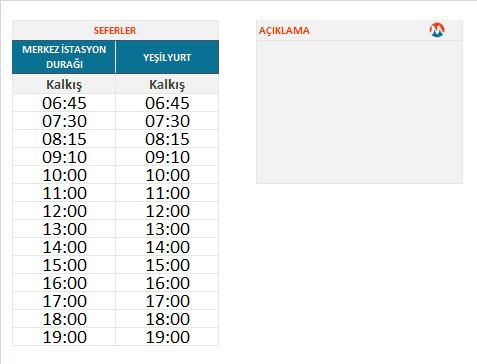Click the last 19:00 Yeşilyurt departure
The height and width of the screenshot is (364, 477).
(167, 337)
